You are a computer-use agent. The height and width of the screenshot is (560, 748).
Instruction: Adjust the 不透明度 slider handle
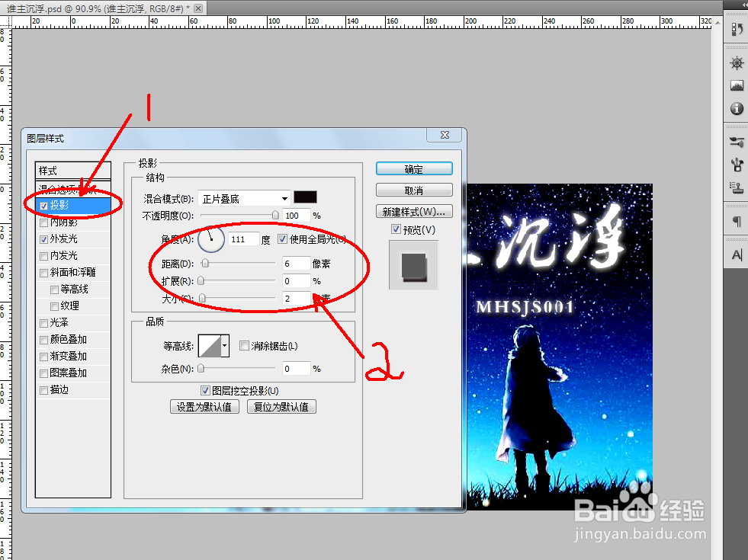274,216
